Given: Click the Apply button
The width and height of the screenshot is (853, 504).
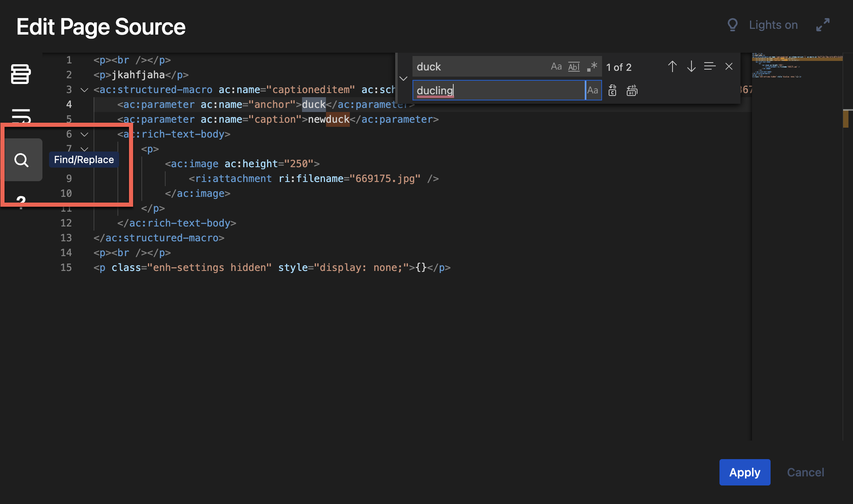Looking at the screenshot, I should pos(745,472).
